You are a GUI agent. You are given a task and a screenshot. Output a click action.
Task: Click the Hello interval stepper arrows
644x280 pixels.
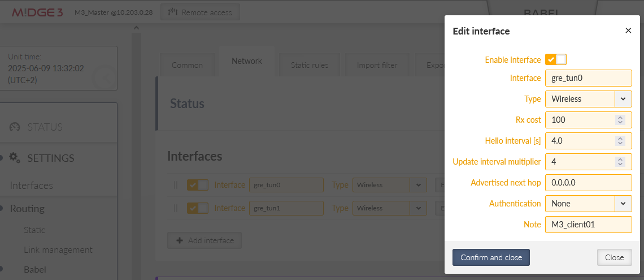(620, 141)
